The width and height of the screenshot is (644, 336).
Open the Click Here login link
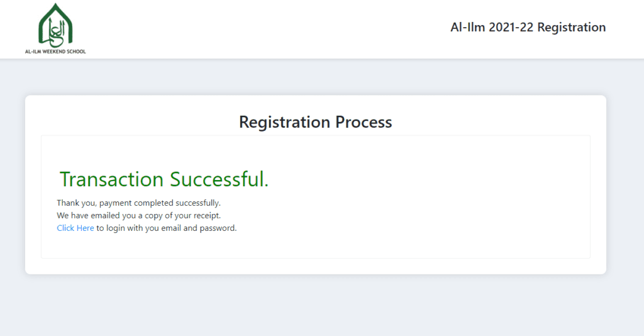tap(75, 228)
